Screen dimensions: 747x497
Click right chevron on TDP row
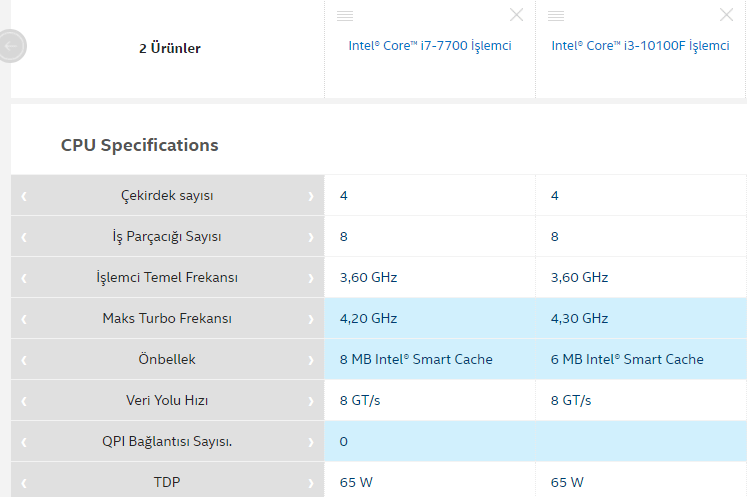(311, 483)
